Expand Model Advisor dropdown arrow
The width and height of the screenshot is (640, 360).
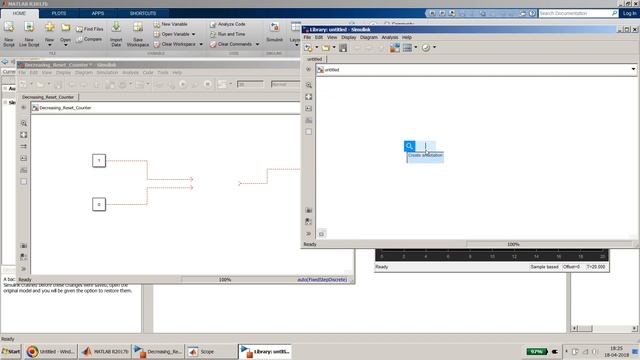(434, 48)
